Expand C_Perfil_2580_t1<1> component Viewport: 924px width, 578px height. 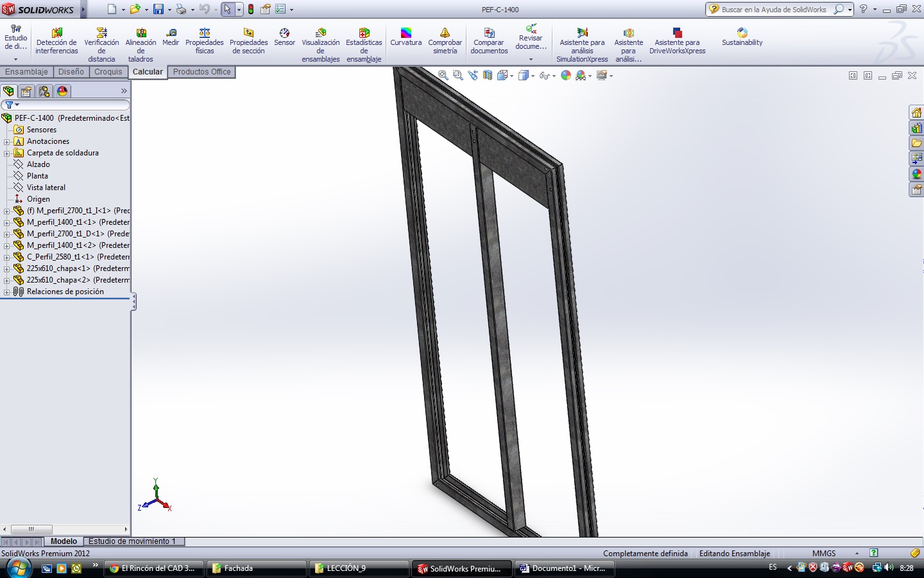[x=6, y=257]
